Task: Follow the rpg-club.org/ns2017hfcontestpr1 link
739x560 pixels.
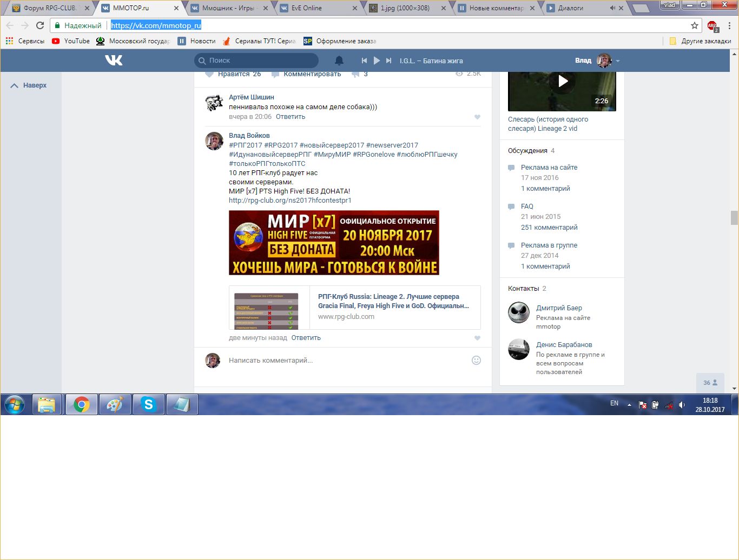Action: coord(290,201)
